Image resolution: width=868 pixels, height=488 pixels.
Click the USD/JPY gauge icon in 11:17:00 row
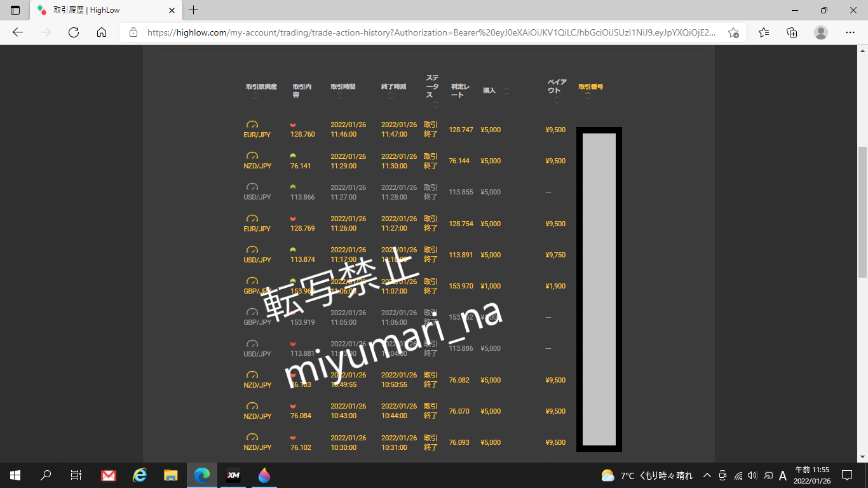click(x=252, y=250)
